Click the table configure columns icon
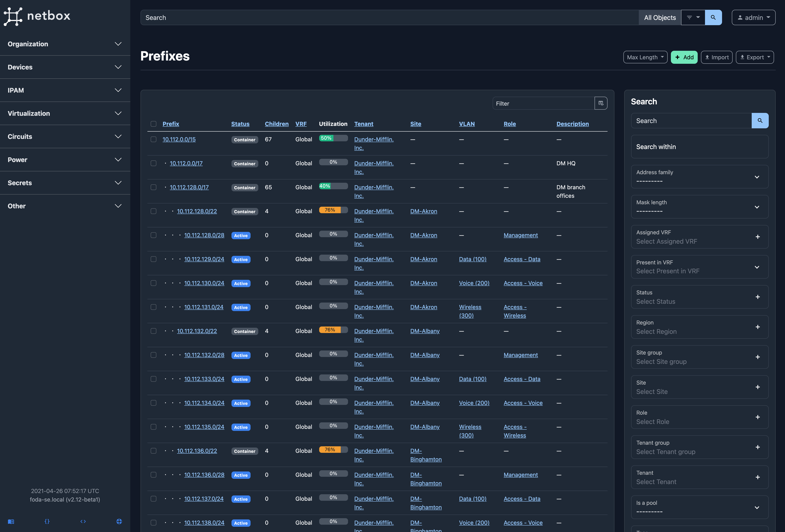Viewport: 785px width, 532px height. (601, 103)
